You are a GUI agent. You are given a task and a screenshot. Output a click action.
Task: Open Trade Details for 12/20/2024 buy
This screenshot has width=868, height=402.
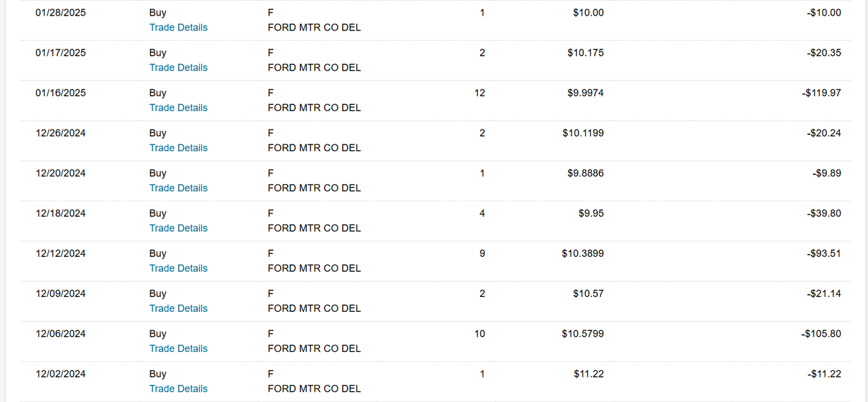(178, 188)
